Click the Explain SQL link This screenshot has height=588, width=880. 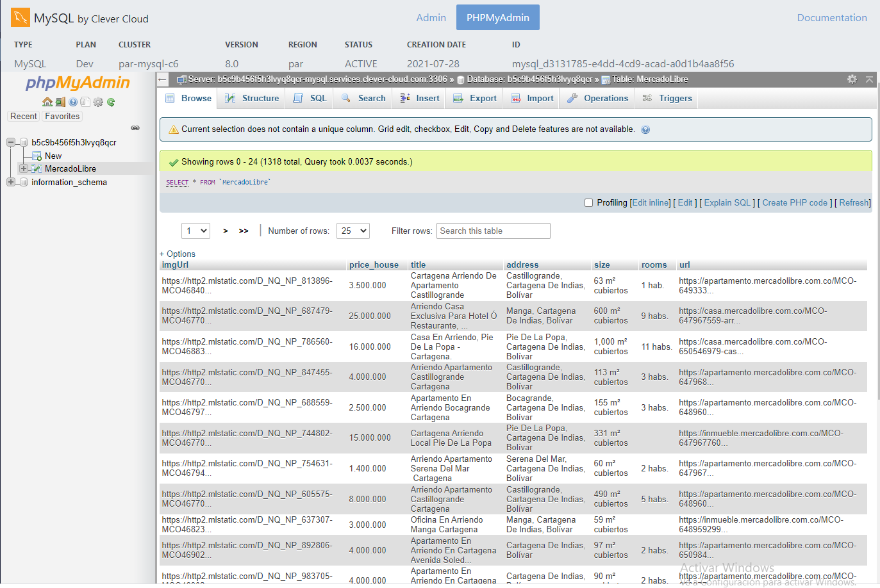(727, 202)
